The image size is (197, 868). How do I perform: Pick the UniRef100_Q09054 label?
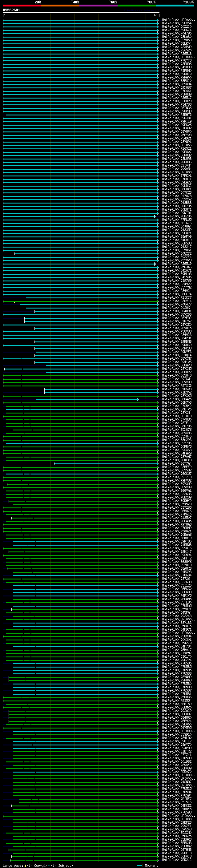click(177, 169)
